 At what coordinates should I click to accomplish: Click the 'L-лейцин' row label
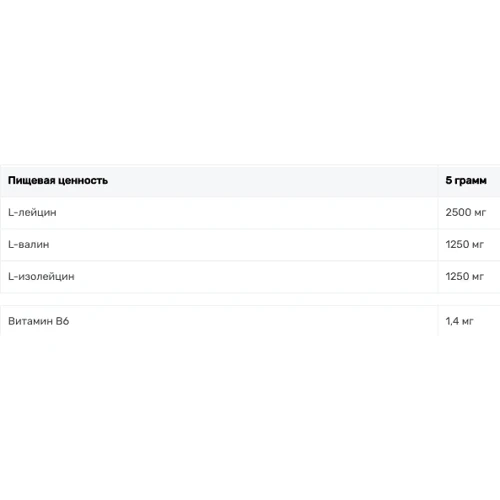[32, 212]
